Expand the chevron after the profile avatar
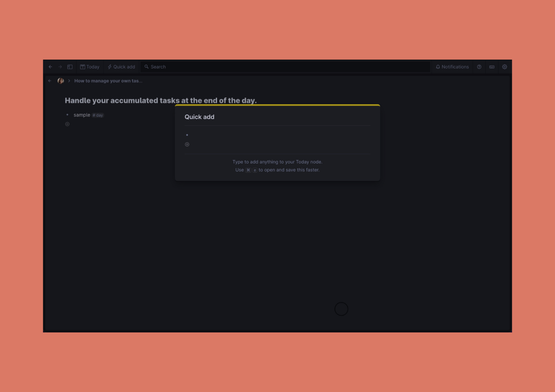555x392 pixels. tap(69, 81)
